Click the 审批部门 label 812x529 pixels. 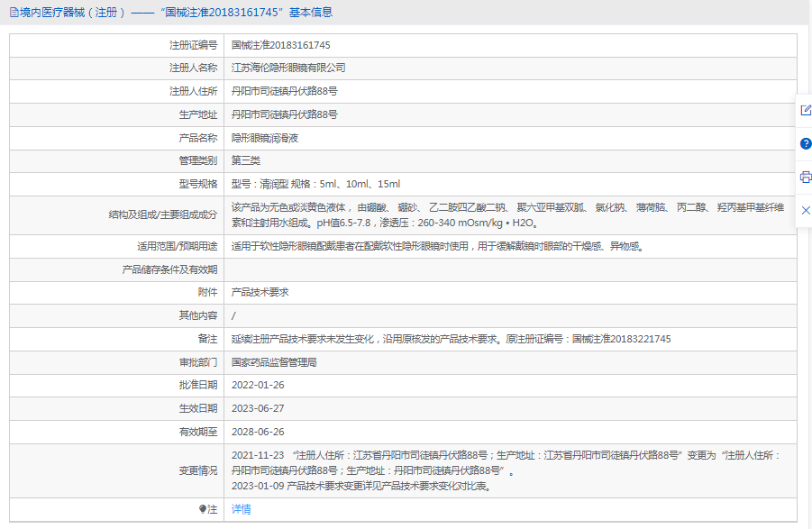[x=198, y=362]
